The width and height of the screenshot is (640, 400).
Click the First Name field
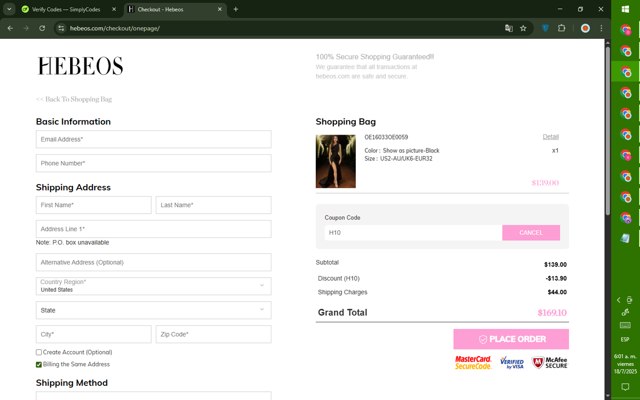(93, 205)
